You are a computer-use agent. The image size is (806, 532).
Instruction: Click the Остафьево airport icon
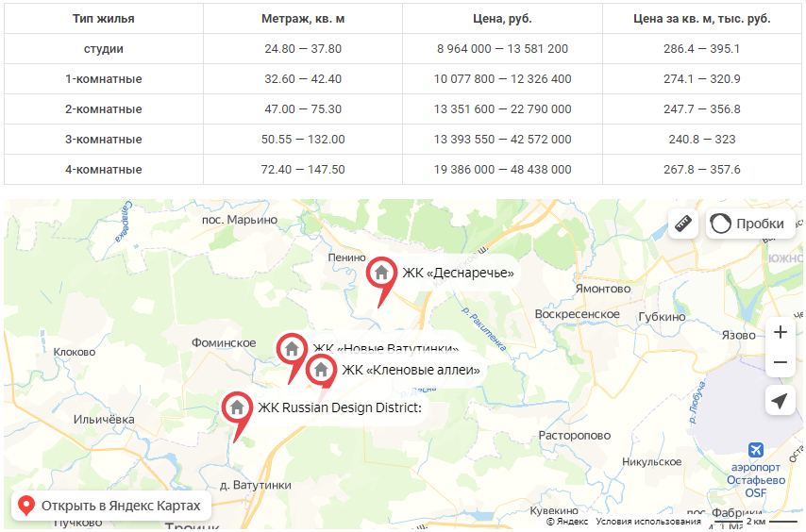coord(756,450)
